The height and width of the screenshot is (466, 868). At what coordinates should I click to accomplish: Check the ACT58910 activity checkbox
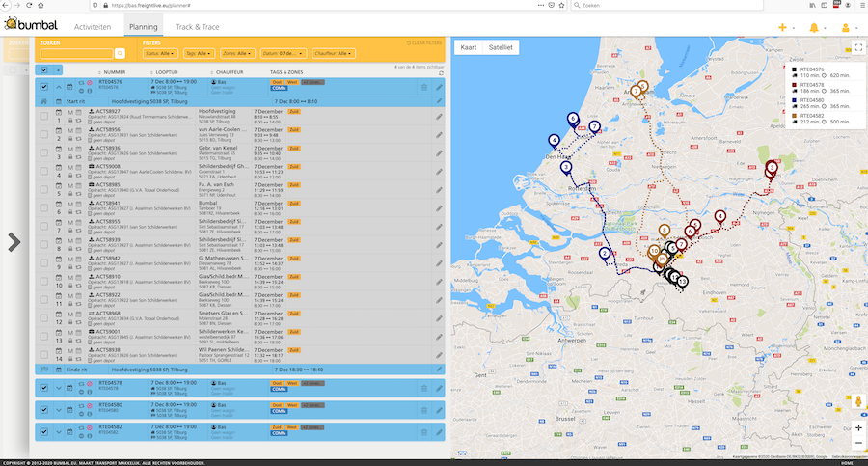pos(44,282)
